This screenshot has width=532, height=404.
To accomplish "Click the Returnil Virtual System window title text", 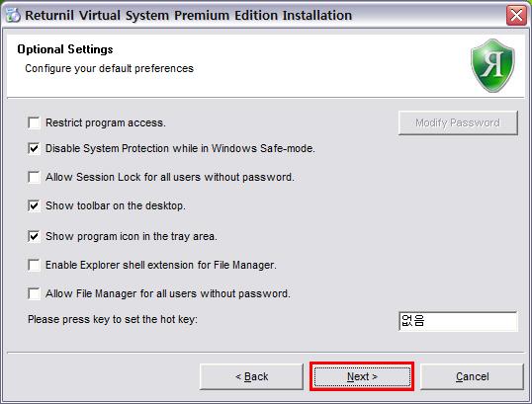I will (189, 15).
